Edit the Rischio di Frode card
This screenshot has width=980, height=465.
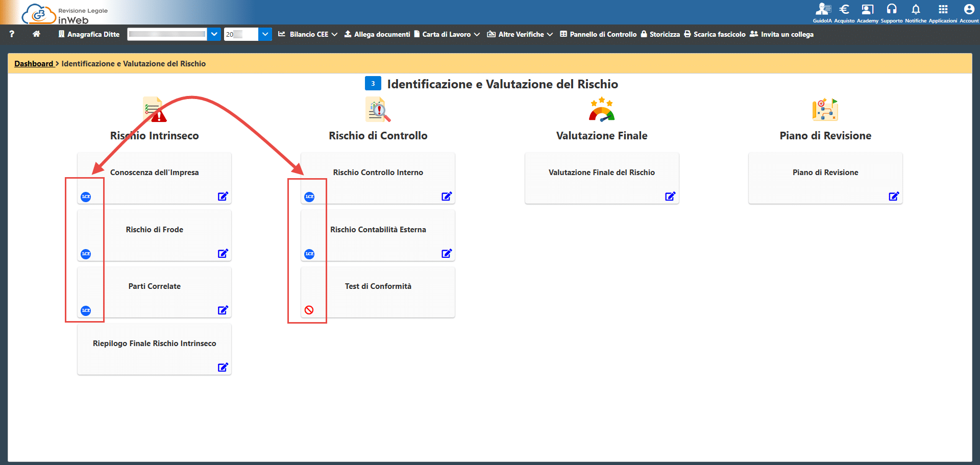(223, 254)
